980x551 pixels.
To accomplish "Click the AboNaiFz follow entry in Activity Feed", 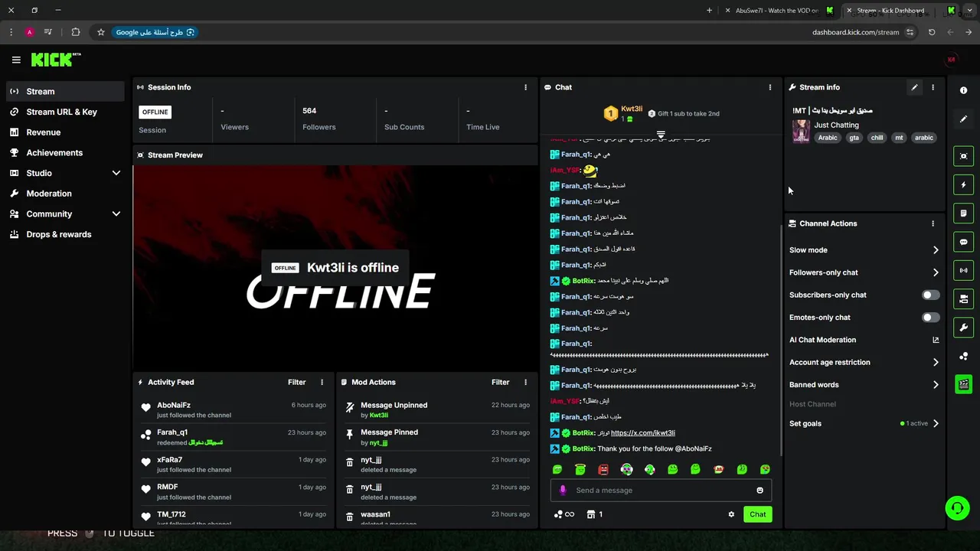I will pos(234,410).
